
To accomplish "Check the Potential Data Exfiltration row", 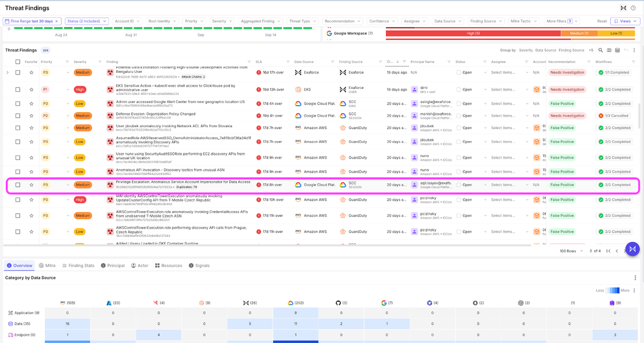I will 18,72.
